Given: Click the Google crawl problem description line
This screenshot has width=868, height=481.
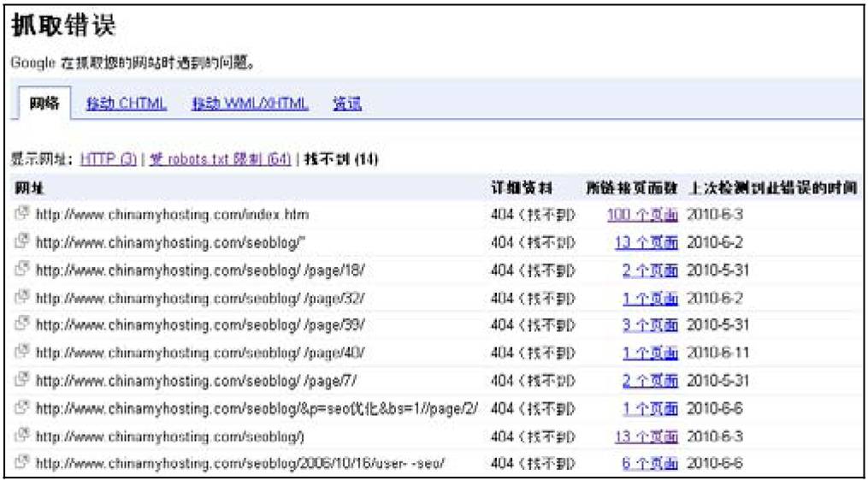Looking at the screenshot, I should [x=133, y=62].
